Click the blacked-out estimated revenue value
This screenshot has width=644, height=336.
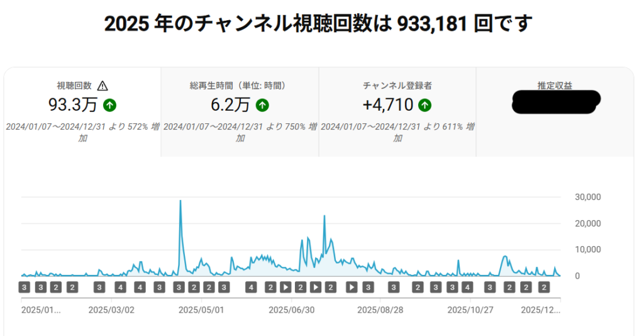[556, 102]
